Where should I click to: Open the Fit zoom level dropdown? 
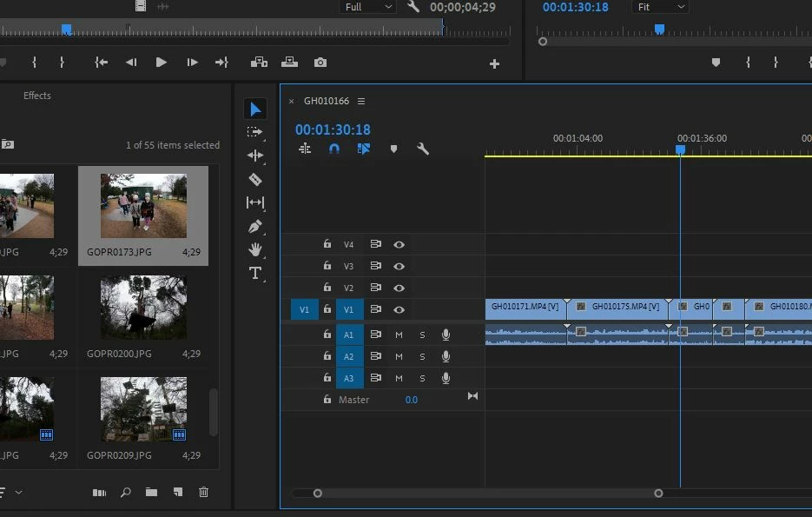click(662, 7)
